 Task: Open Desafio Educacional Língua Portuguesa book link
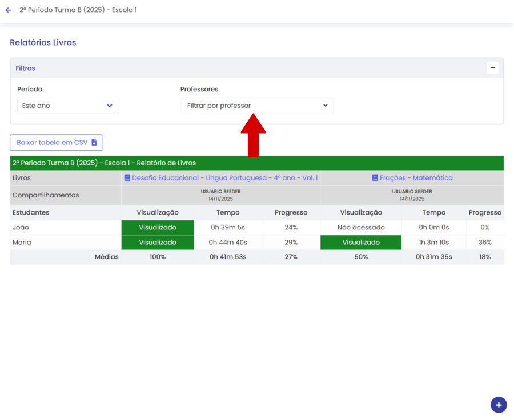[224, 178]
